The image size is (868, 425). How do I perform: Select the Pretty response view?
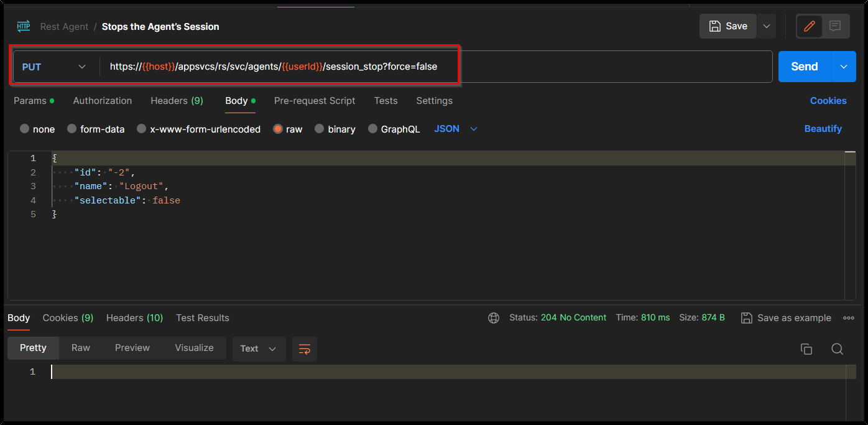pyautogui.click(x=33, y=348)
